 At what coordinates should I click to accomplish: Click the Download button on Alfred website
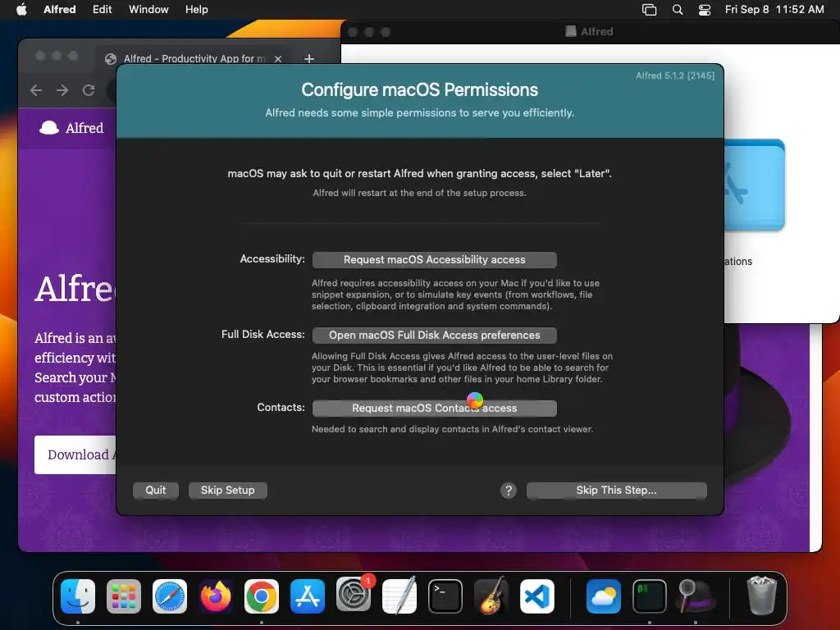click(x=75, y=454)
